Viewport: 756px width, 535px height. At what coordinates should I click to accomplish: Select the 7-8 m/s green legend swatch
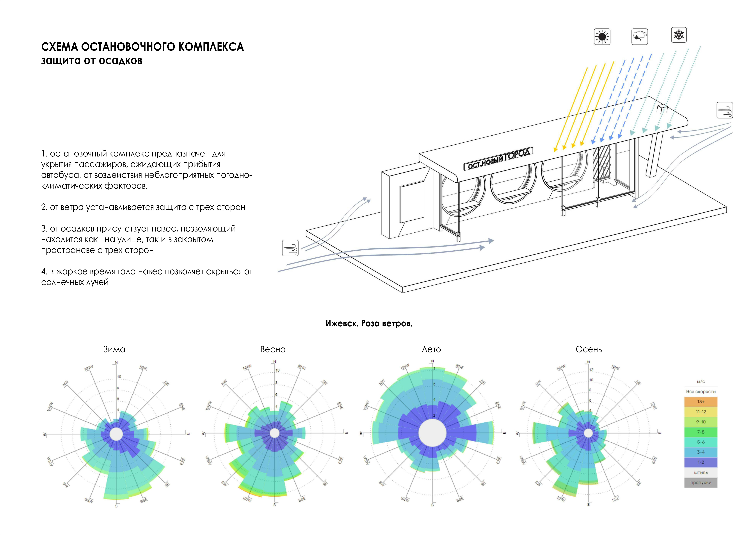click(701, 432)
